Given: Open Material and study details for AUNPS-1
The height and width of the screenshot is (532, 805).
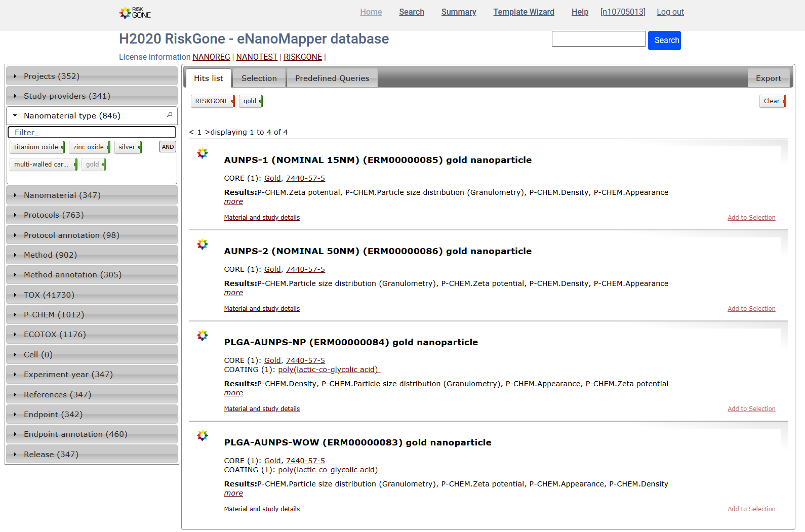Looking at the screenshot, I should tap(262, 218).
